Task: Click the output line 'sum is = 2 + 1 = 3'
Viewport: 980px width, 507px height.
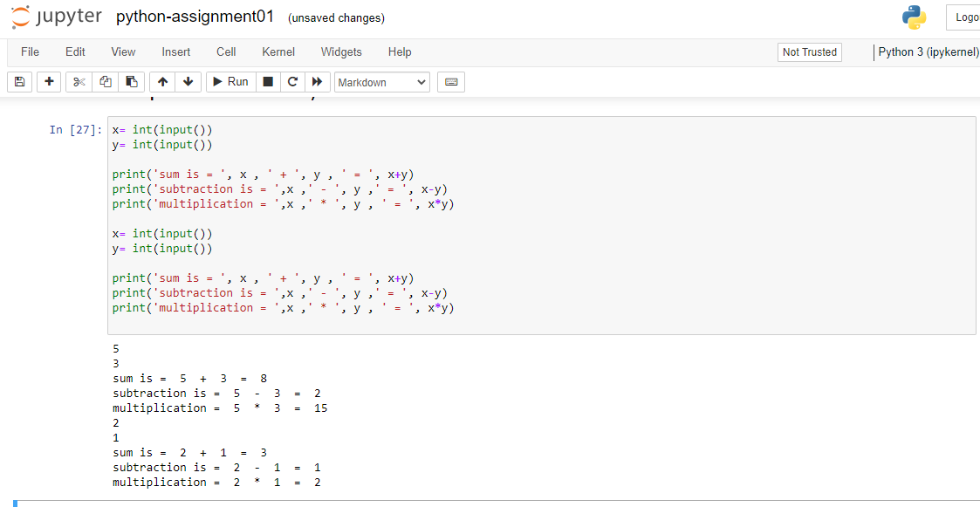Action: (190, 452)
